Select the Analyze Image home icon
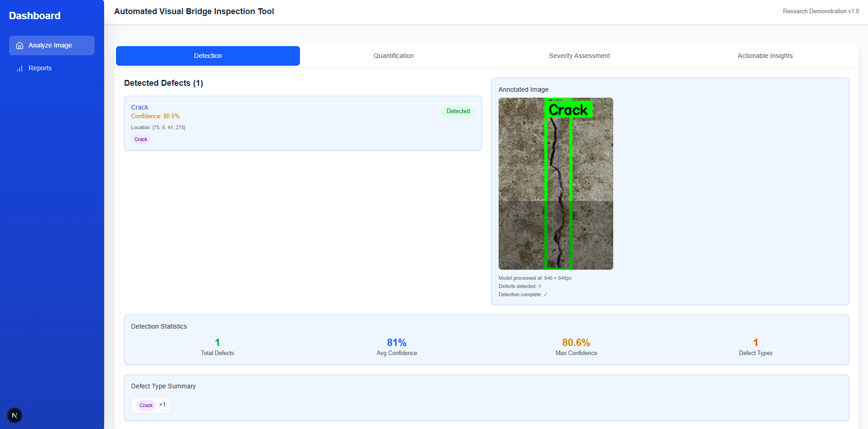This screenshot has width=868, height=429. pyautogui.click(x=19, y=45)
